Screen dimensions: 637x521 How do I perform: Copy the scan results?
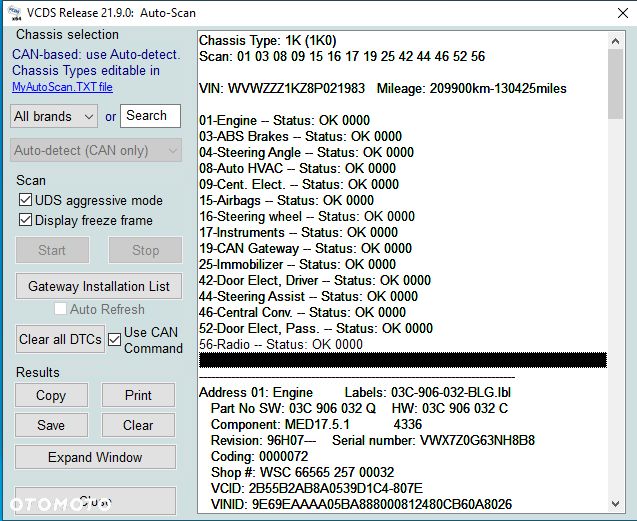tap(51, 395)
